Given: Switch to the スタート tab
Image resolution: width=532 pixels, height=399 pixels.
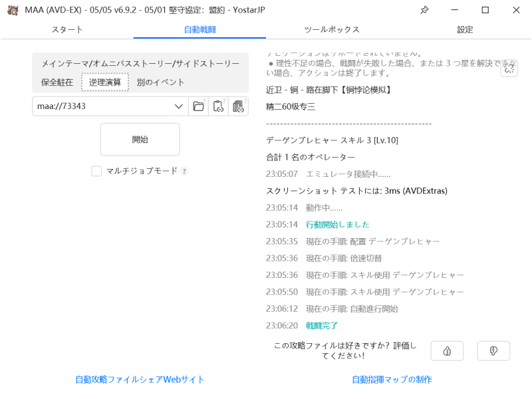Looking at the screenshot, I should tap(67, 29).
